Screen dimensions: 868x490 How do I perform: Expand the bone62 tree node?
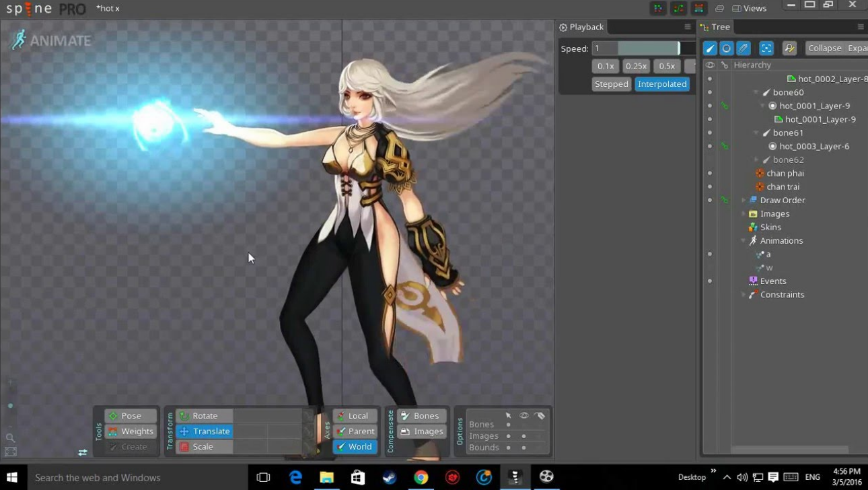tap(756, 160)
